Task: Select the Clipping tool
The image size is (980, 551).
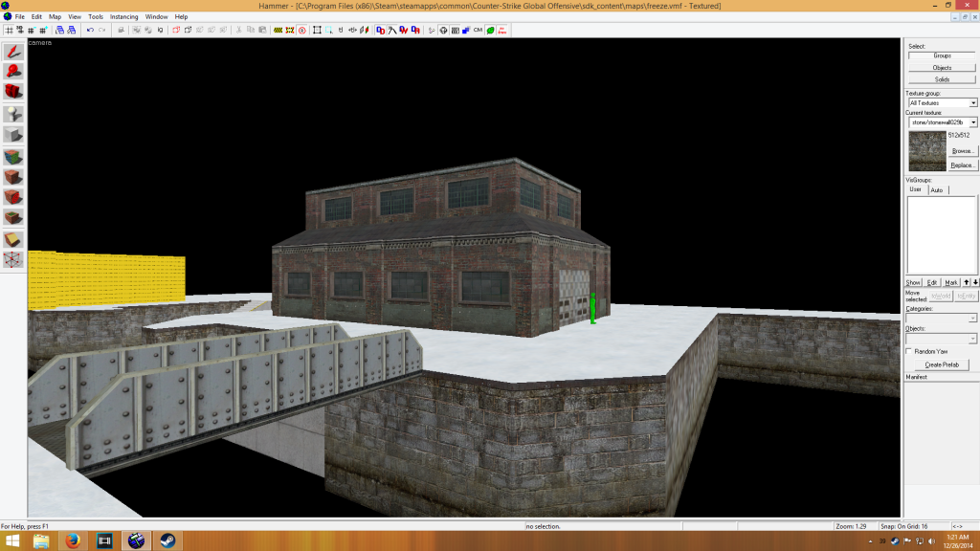Action: 13,239
